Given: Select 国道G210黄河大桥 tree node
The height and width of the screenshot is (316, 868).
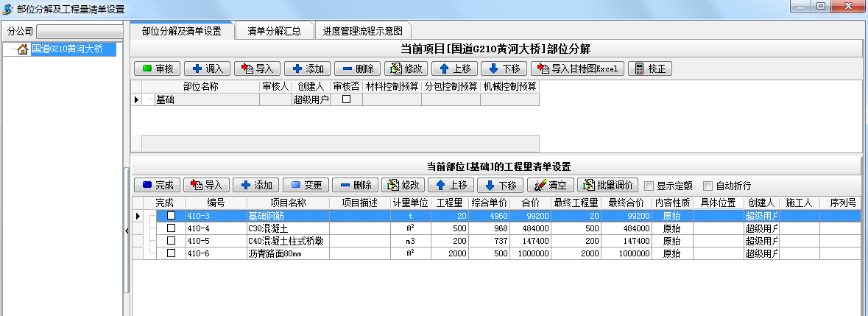Looking at the screenshot, I should [x=66, y=49].
